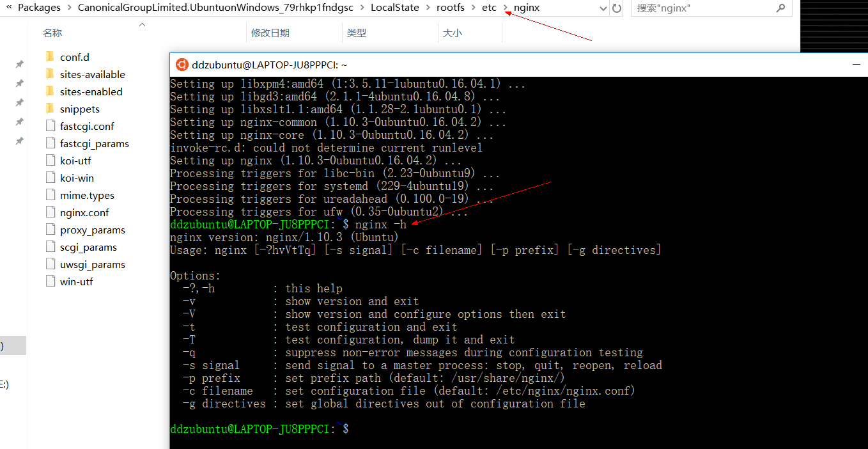868x449 pixels.
Task: Expand the breadcrumb chevron after LocalState
Action: point(428,8)
